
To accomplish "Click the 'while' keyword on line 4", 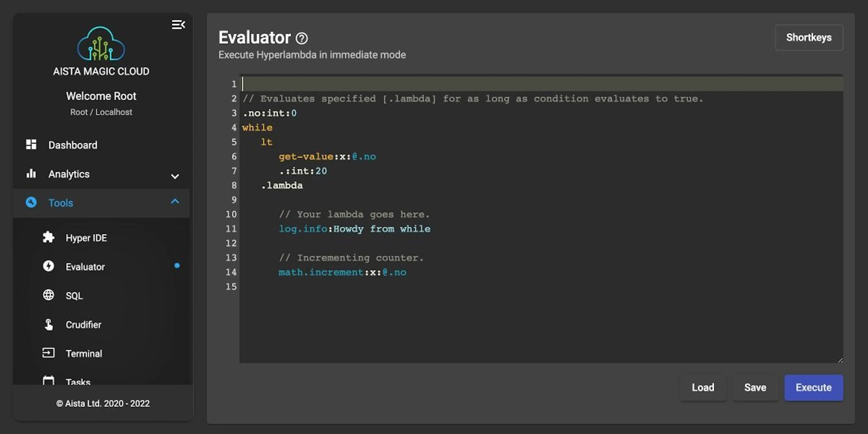I will [x=257, y=127].
